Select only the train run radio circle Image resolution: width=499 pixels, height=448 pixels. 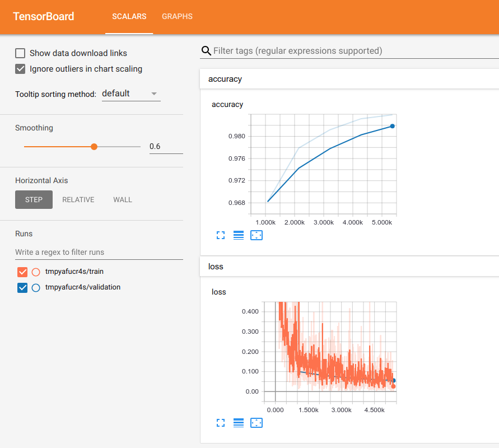click(36, 272)
